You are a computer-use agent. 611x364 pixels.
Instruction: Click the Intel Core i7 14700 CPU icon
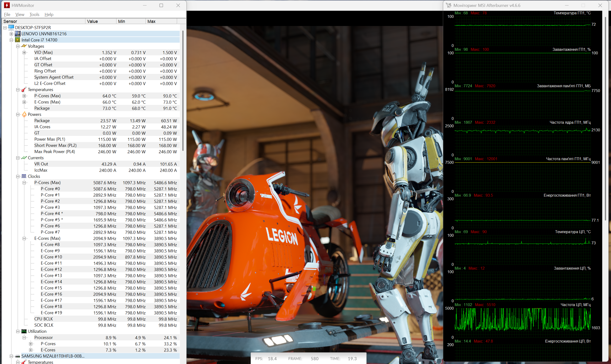[x=18, y=40]
